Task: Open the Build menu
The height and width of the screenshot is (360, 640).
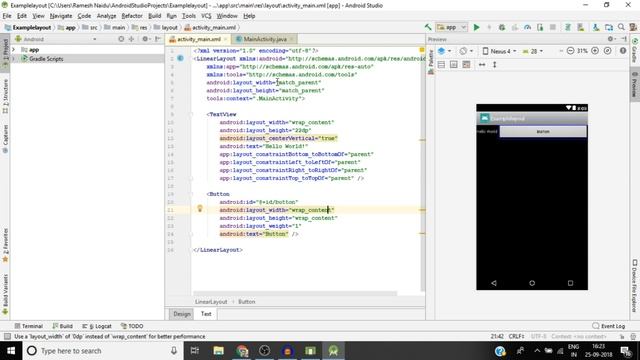Action: coord(154,16)
